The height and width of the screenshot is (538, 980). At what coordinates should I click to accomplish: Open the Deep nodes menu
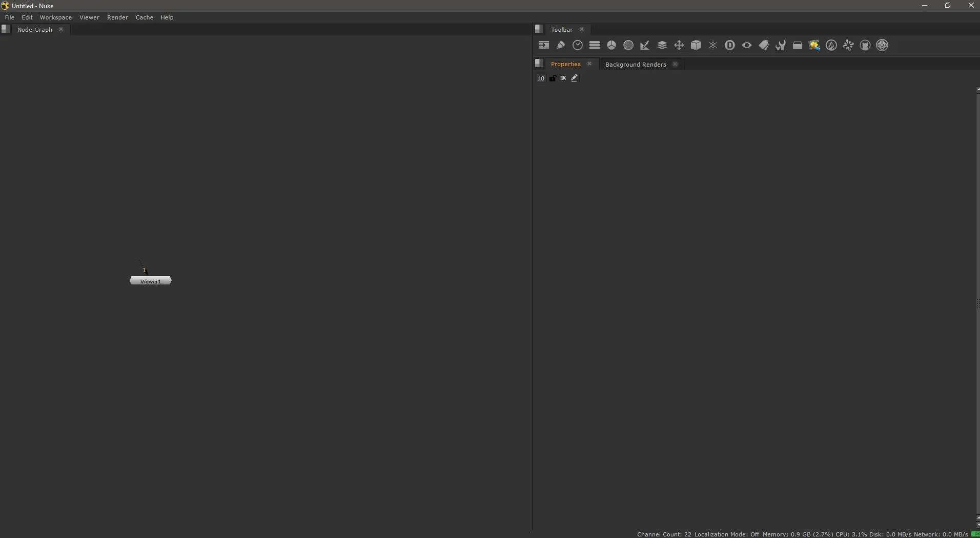(730, 46)
